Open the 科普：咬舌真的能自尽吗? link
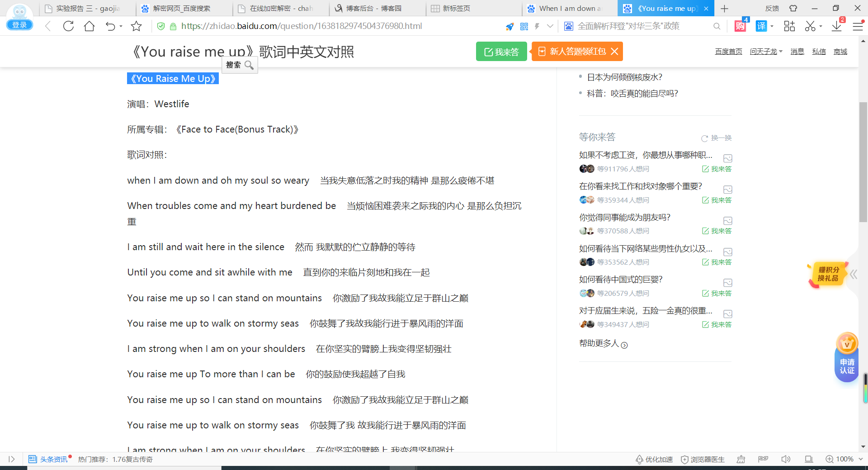The height and width of the screenshot is (470, 868). click(632, 94)
